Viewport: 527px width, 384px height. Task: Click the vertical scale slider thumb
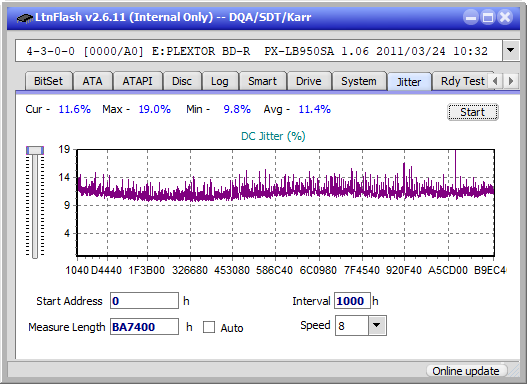point(35,150)
